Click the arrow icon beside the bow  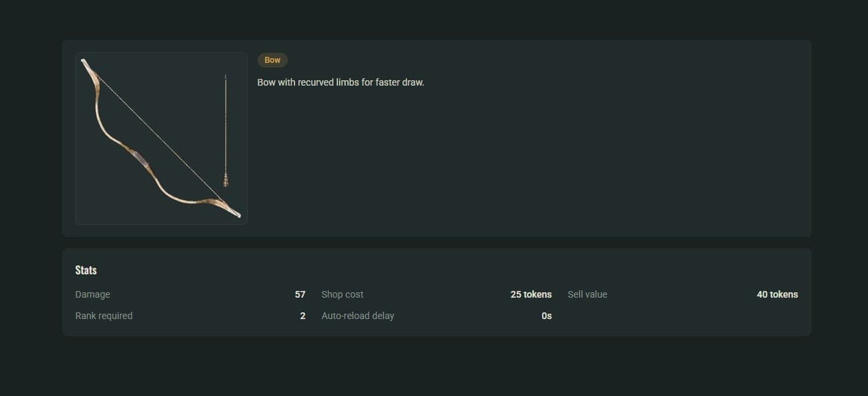click(x=226, y=131)
